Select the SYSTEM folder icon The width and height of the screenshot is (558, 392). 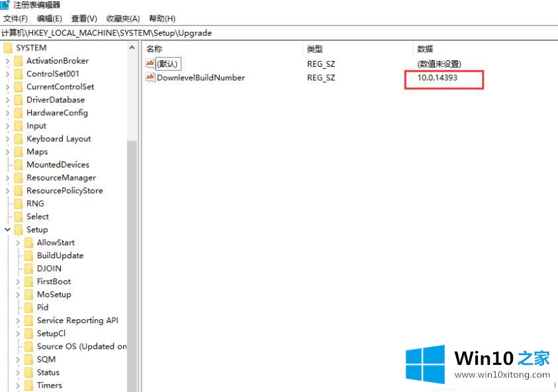(x=8, y=48)
